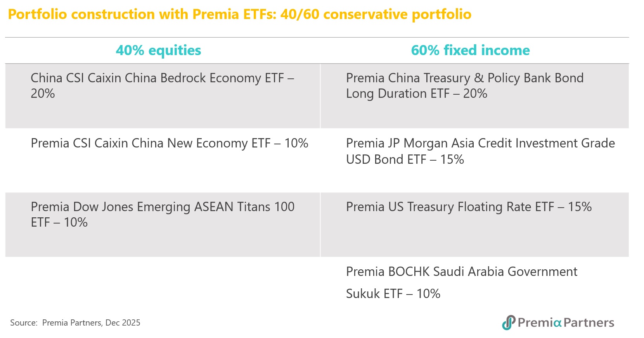Image resolution: width=644 pixels, height=338 pixels.
Task: Click the Premia Partners wordmark text
Action: 566,323
